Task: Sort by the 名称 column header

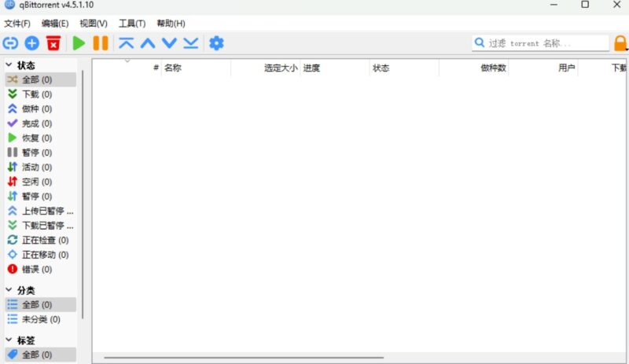Action: coord(196,68)
